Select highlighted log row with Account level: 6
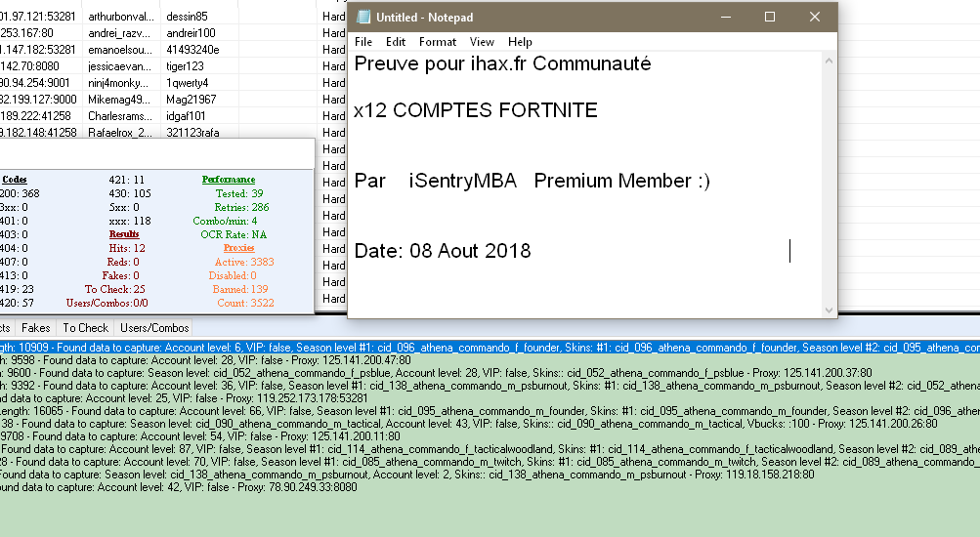The height and width of the screenshot is (537, 980). 490,348
